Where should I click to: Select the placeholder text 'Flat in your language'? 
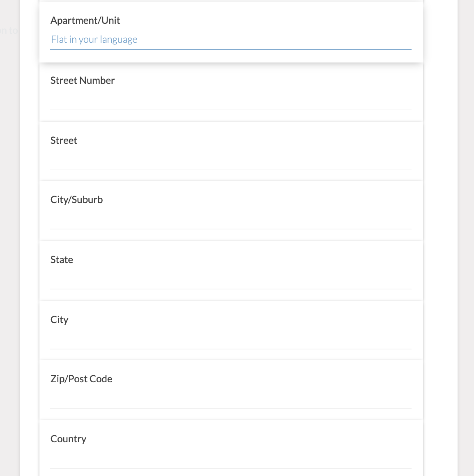[x=94, y=39]
